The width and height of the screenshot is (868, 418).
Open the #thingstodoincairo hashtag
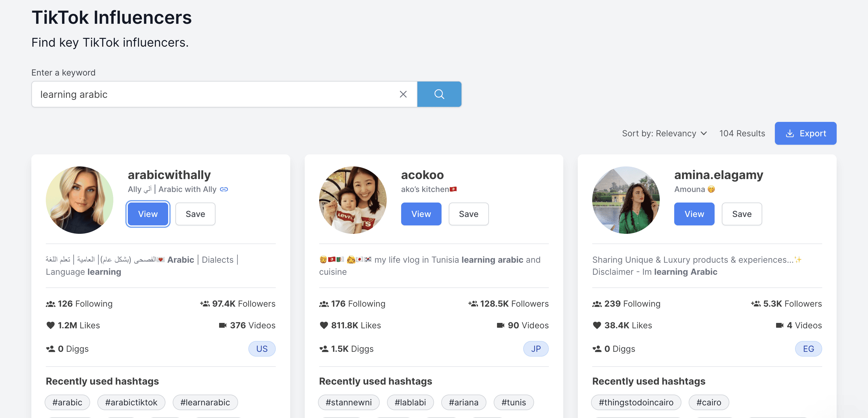pos(636,402)
